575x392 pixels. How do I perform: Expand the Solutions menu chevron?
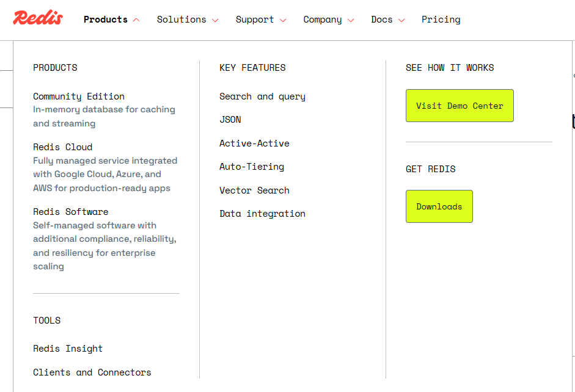(215, 20)
